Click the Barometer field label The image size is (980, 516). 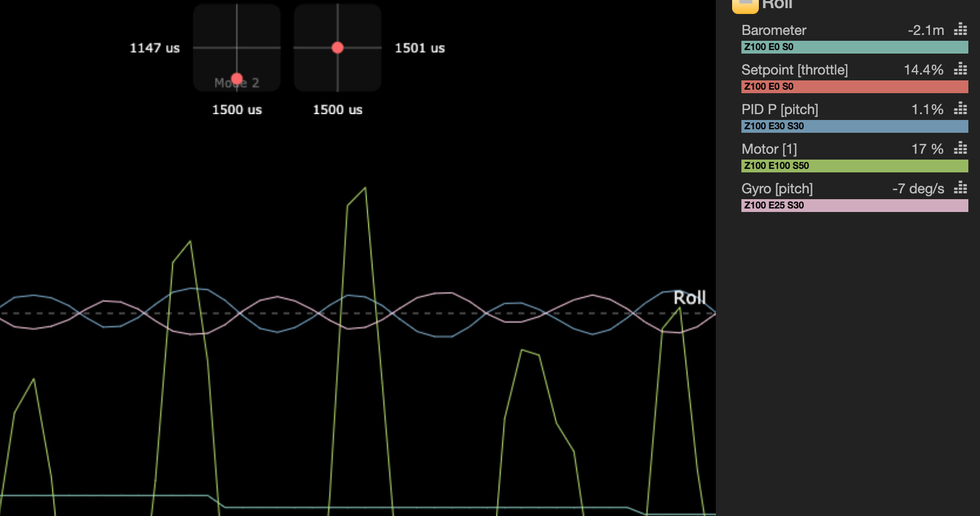point(773,30)
